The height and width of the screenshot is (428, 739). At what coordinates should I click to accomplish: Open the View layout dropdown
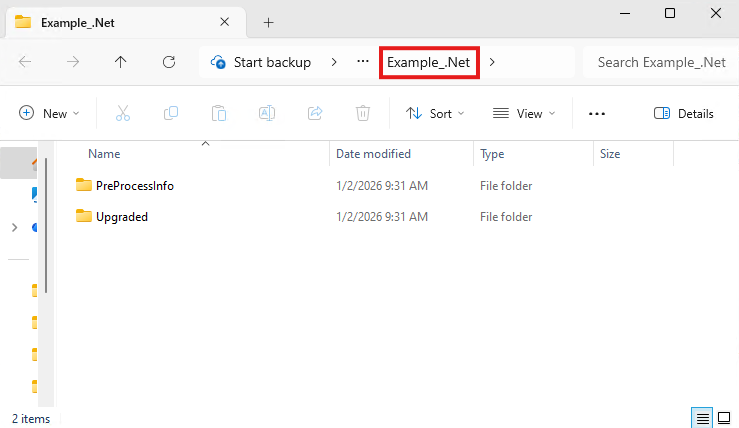(x=524, y=114)
